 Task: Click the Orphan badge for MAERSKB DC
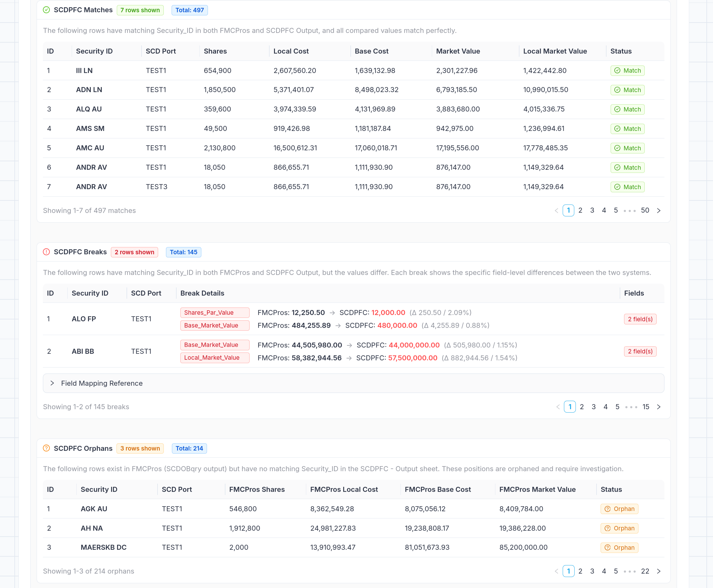tap(619, 547)
